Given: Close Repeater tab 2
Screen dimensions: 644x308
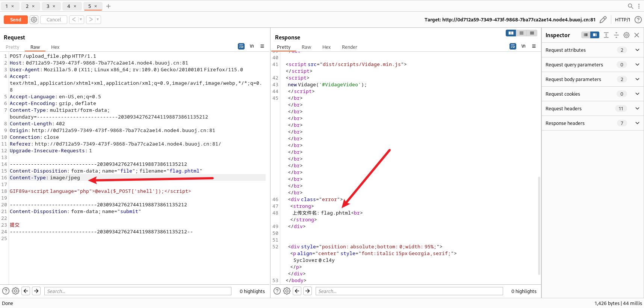Looking at the screenshot, I should 33,6.
